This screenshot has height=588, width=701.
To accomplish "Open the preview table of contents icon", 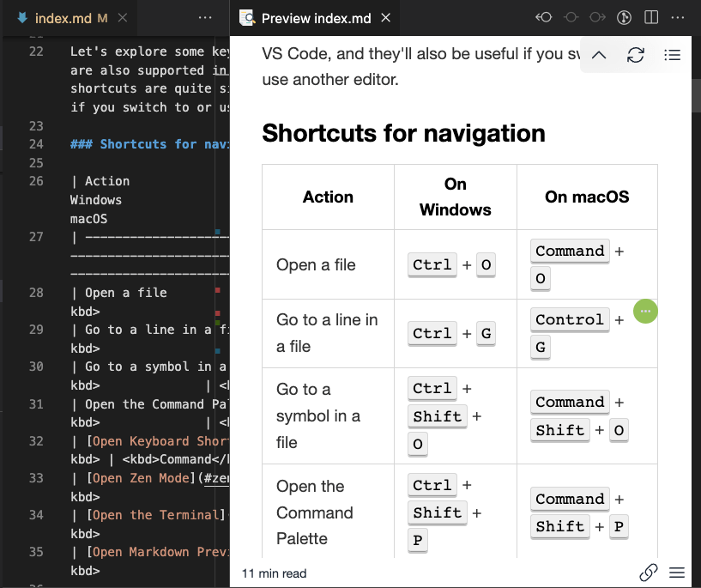I will (x=672, y=53).
